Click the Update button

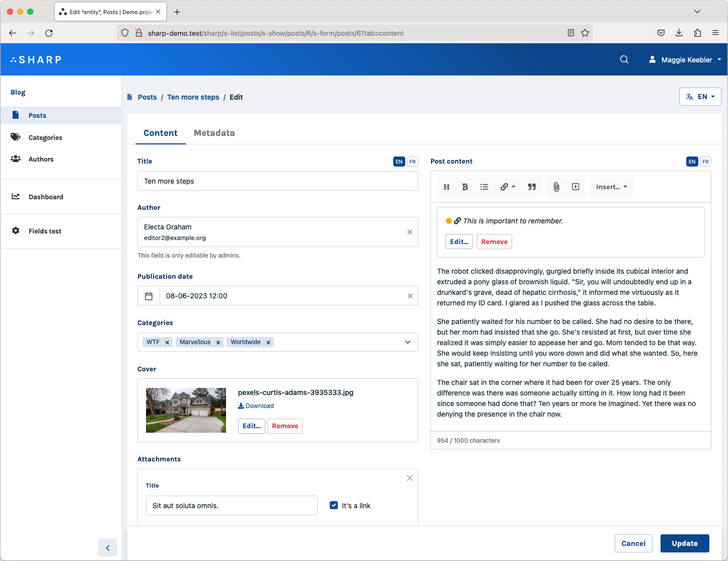click(684, 543)
